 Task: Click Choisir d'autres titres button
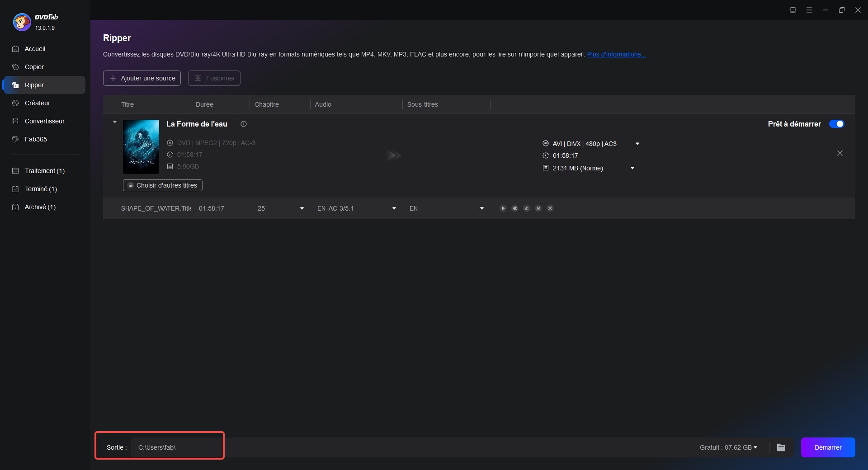tap(163, 185)
